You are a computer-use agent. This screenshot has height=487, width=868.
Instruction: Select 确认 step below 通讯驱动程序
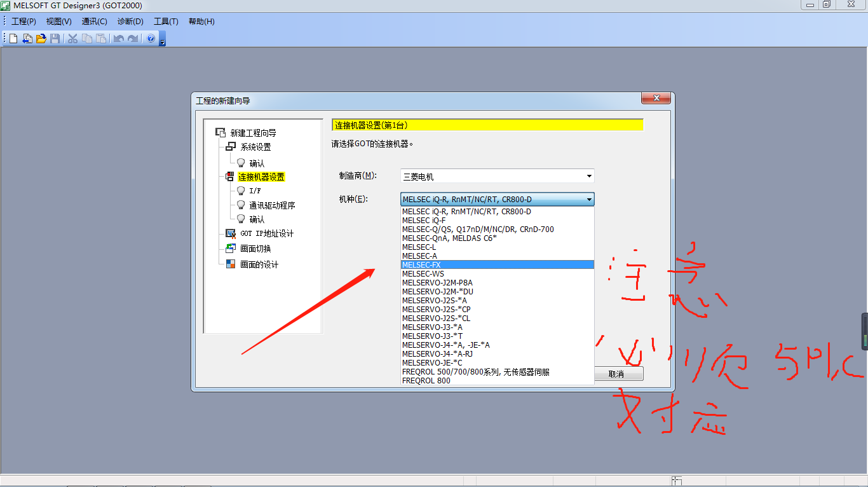coord(257,219)
